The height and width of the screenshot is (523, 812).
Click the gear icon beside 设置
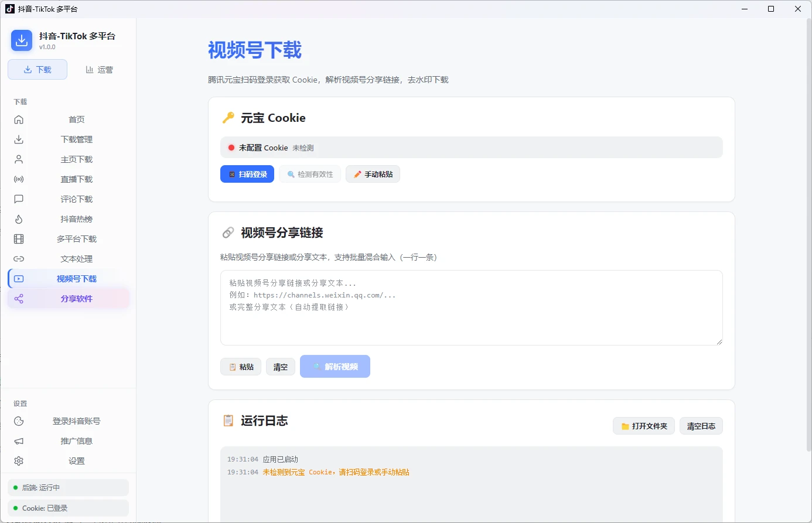19,461
